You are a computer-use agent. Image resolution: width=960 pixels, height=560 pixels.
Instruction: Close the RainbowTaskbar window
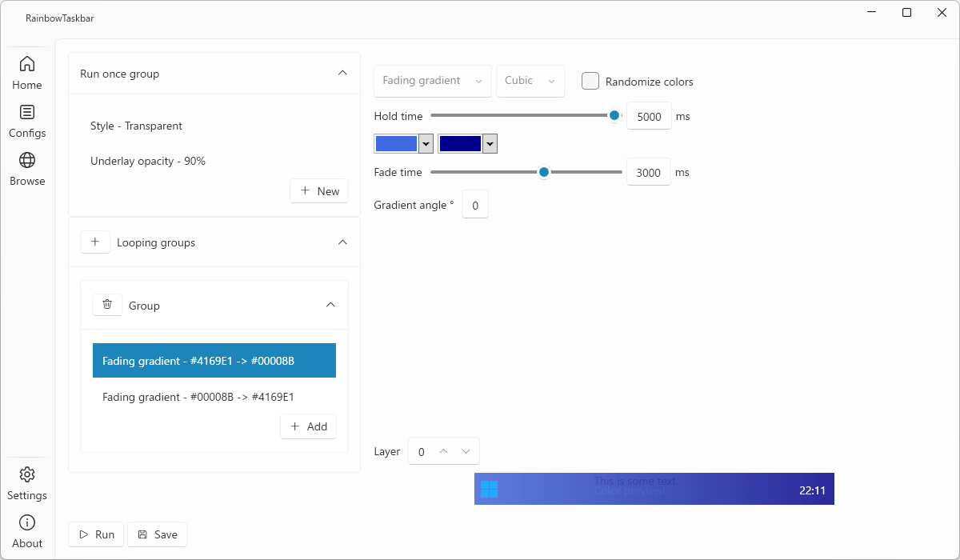tap(942, 12)
